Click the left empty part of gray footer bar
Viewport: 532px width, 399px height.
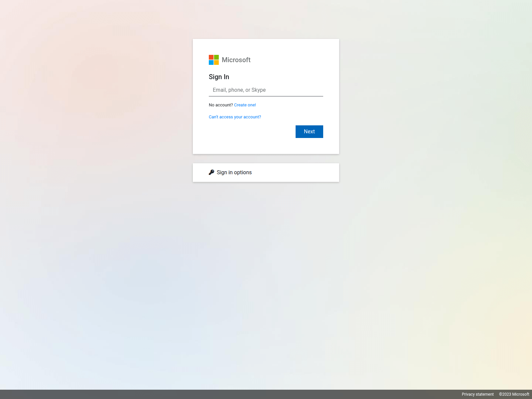[133, 394]
